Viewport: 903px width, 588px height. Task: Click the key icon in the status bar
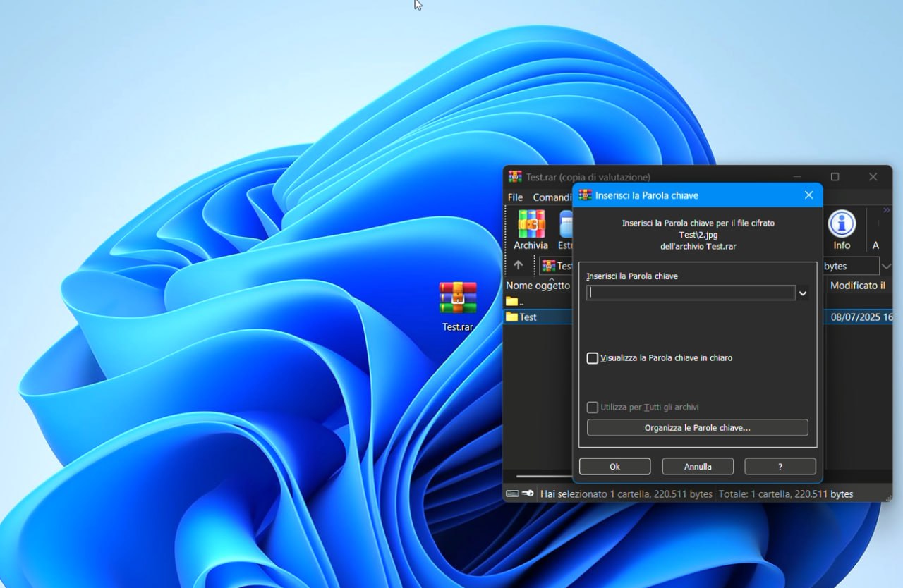coord(528,494)
